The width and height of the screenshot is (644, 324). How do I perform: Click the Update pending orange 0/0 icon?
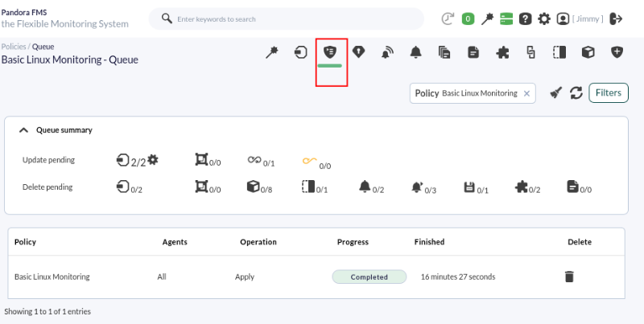(x=310, y=161)
